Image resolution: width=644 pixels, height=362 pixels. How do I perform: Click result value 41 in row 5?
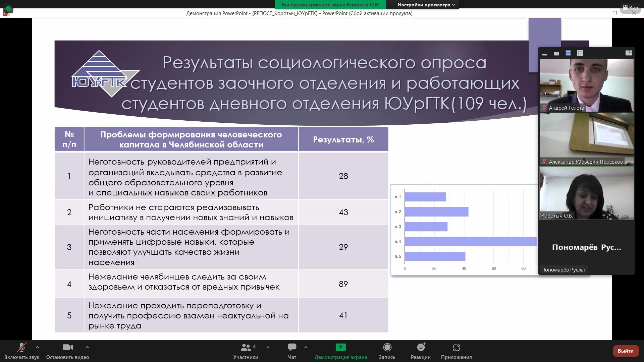[x=343, y=315]
